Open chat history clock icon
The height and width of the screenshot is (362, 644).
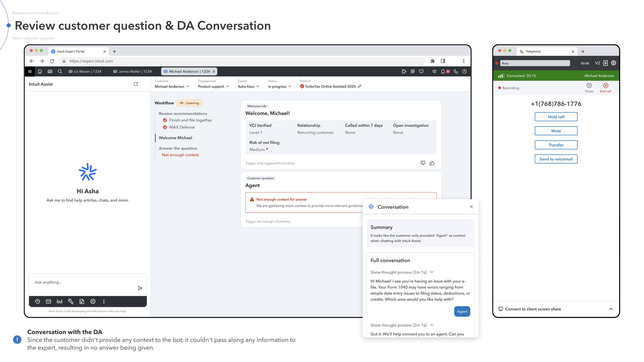tap(37, 302)
